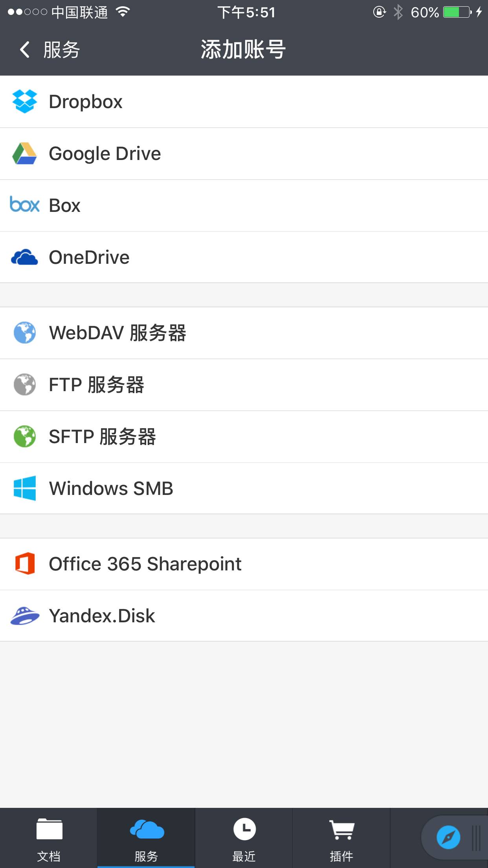The image size is (488, 868).
Task: Tap the blue WebDAV globe icon
Action: click(25, 333)
